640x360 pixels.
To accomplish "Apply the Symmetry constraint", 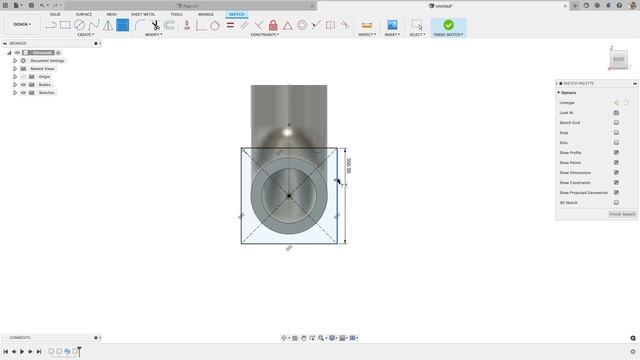I will point(330,25).
